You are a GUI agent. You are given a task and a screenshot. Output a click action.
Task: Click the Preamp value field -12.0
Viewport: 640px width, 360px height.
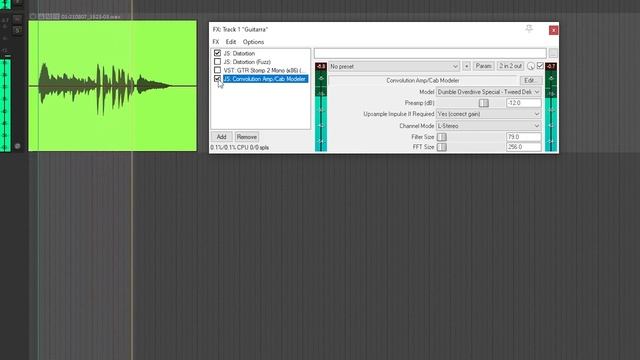(524, 103)
